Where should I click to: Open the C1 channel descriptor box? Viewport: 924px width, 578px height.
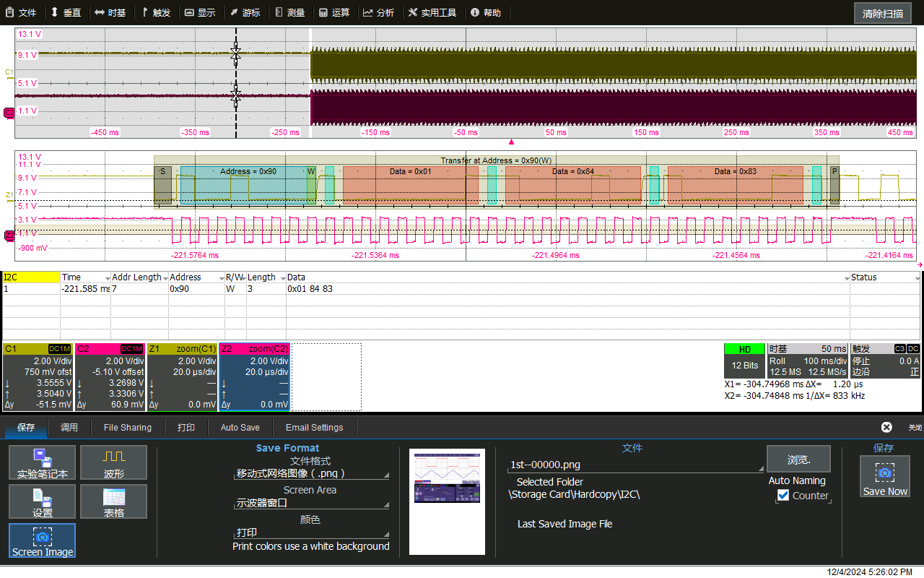pyautogui.click(x=38, y=376)
